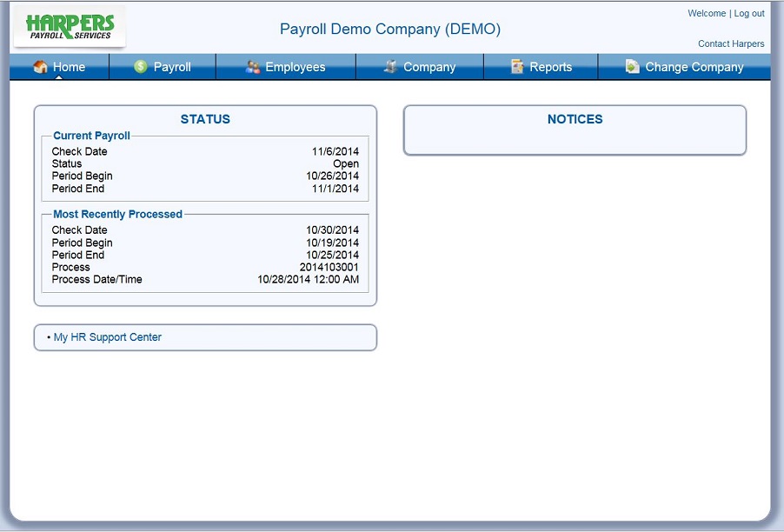
Task: Open the Employees menu
Action: coord(296,67)
